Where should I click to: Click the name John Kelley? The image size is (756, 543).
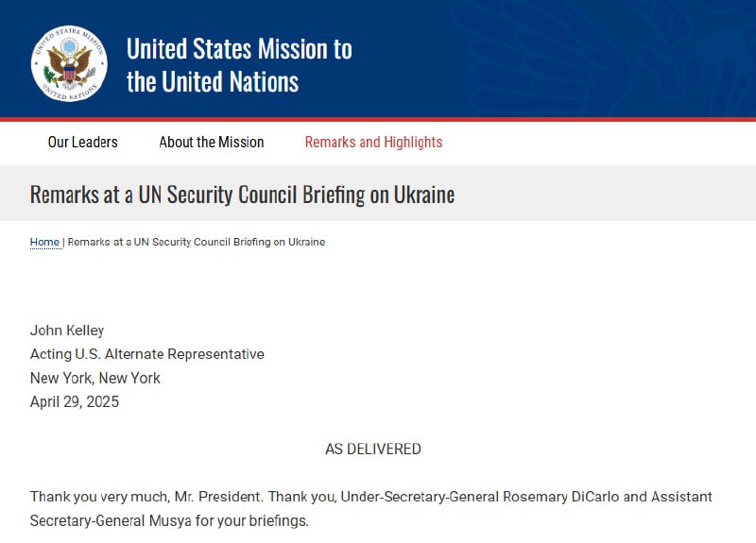coord(67,331)
